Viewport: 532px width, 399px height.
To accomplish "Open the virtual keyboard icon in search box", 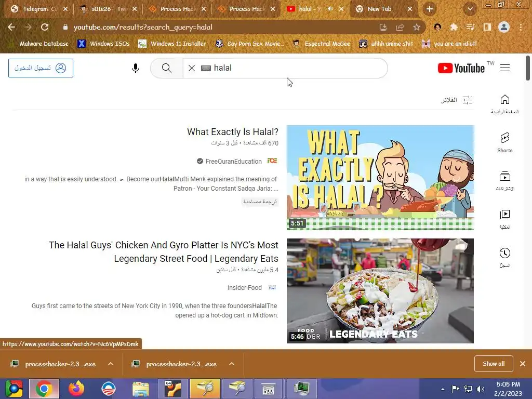I will 206,68.
